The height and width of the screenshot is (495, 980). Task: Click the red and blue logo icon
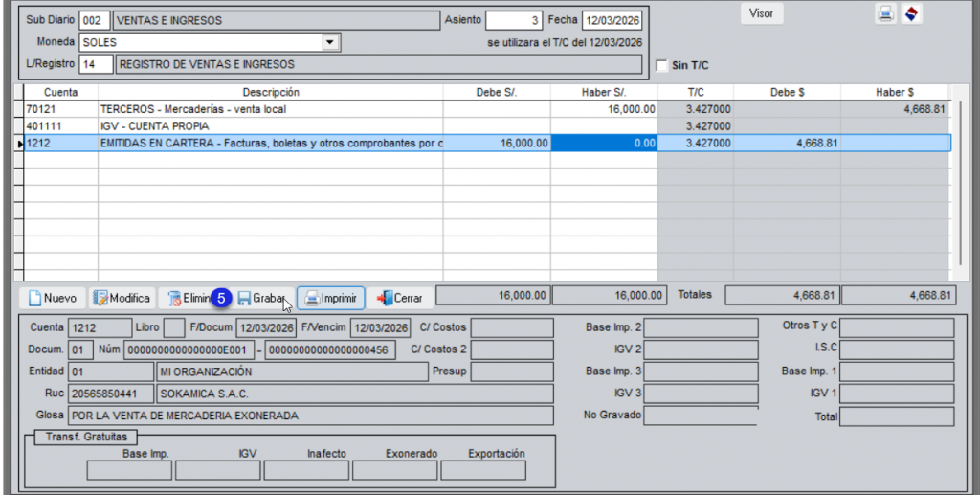(911, 13)
